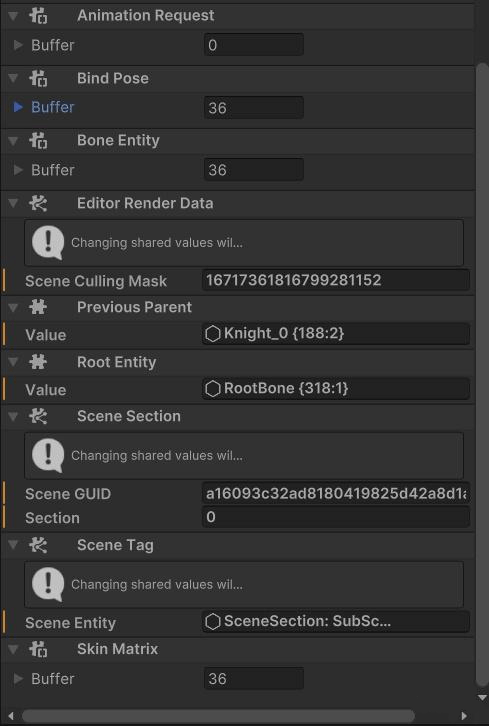The image size is (489, 726).
Task: Click the Bind Pose buffer component icon
Action: pyautogui.click(x=38, y=78)
